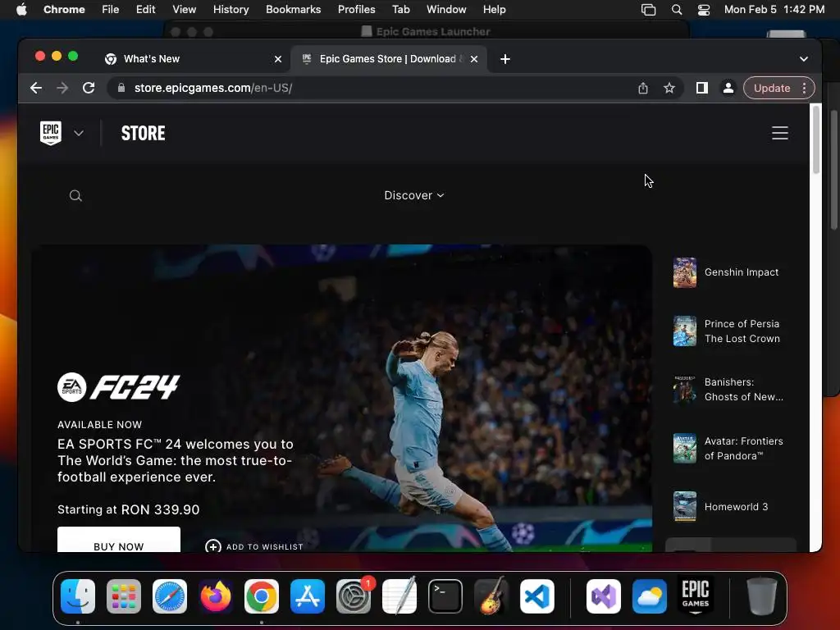Go back in Chrome
Image resolution: width=840 pixels, height=630 pixels.
(x=36, y=88)
